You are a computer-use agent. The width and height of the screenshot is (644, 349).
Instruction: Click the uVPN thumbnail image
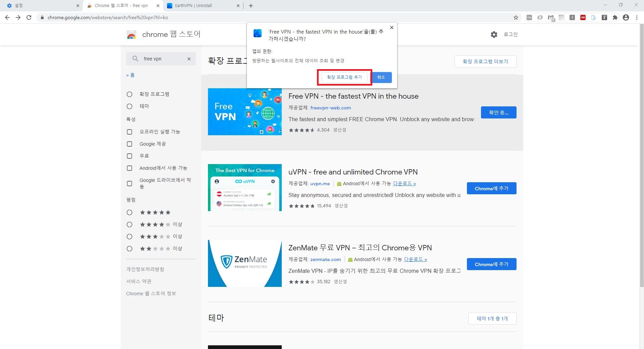click(245, 188)
